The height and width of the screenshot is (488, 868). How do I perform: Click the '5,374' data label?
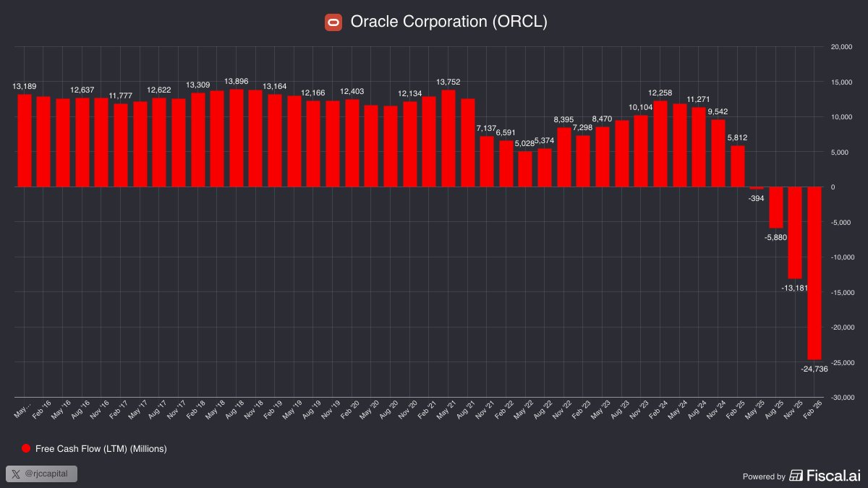click(545, 141)
